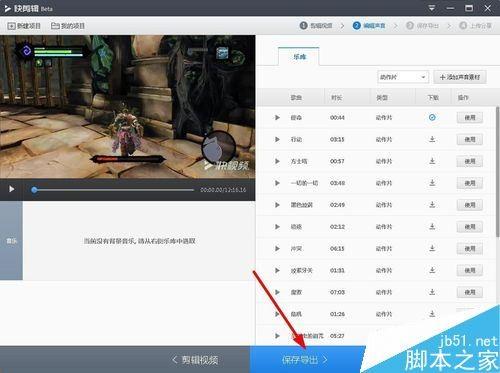This screenshot has width=500, height=373.
Task: Open the 动作片 genre dropdown
Action: coord(403,77)
